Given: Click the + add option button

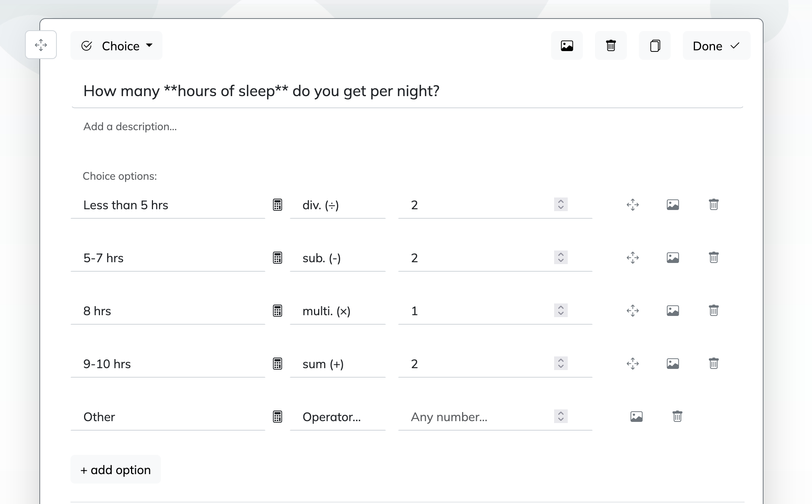Looking at the screenshot, I should tap(116, 470).
